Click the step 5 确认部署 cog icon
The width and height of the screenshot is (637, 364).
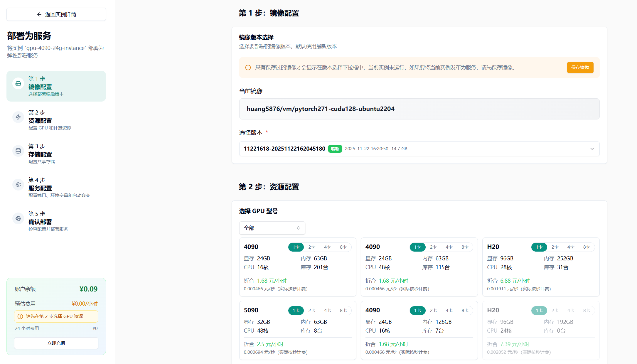[x=18, y=218]
